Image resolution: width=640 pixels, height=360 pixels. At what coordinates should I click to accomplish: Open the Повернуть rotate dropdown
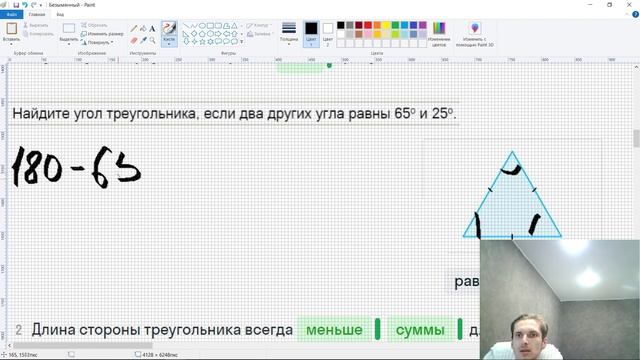pyautogui.click(x=97, y=42)
